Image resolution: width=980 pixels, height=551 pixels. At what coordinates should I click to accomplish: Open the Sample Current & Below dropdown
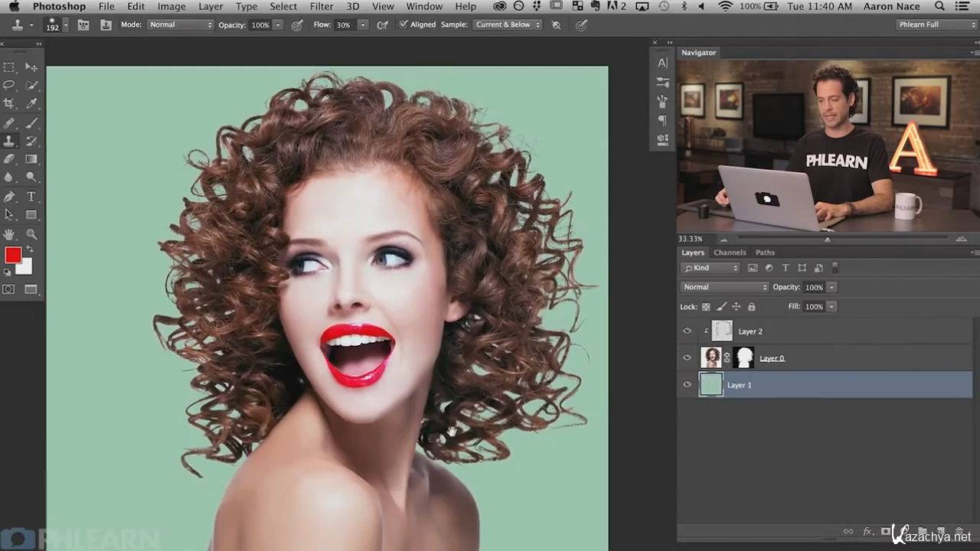coord(508,24)
